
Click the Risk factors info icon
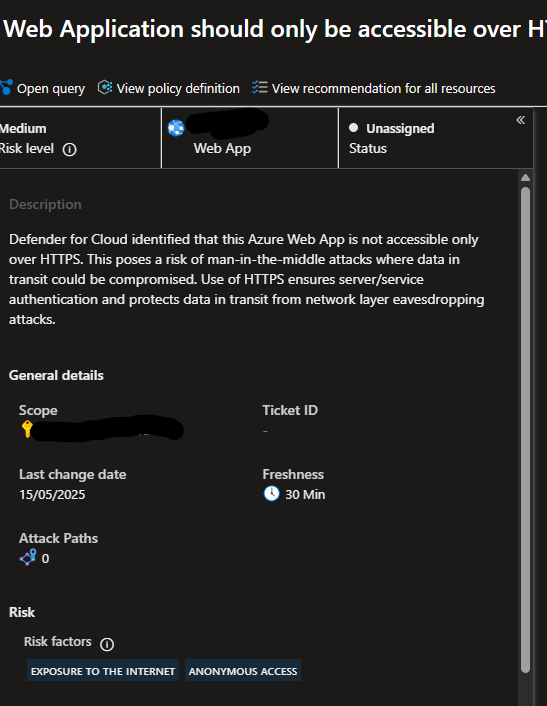pyautogui.click(x=107, y=644)
